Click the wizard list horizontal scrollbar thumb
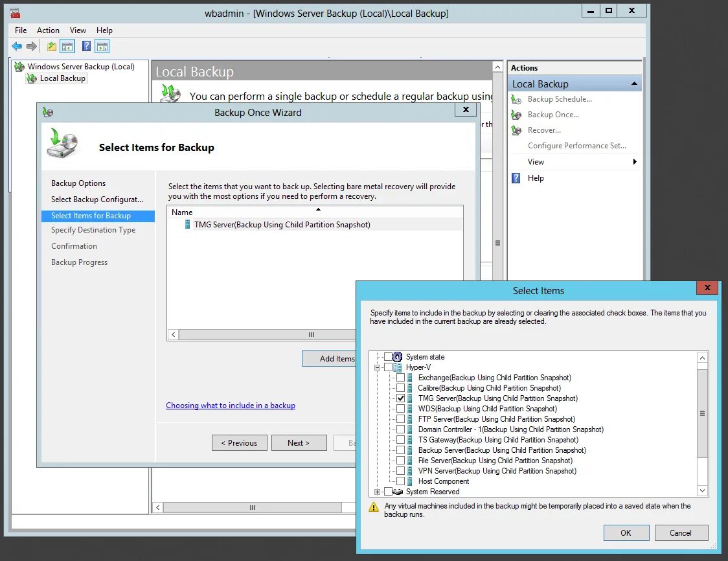Viewport: 728px width, 561px height. (267, 334)
